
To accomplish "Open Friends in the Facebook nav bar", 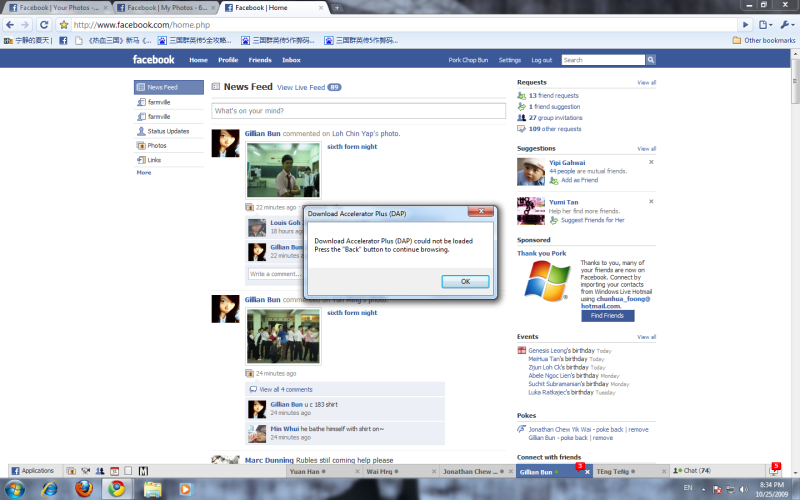I will click(260, 60).
